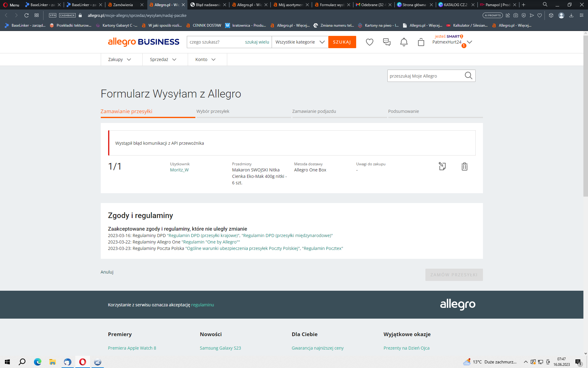The image size is (588, 368).
Task: Expand the Konto dropdown menu
Action: 205,59
